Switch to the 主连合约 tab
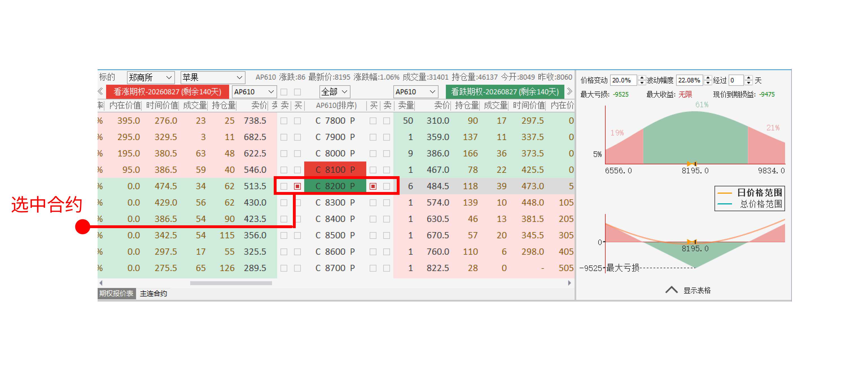 [x=153, y=293]
